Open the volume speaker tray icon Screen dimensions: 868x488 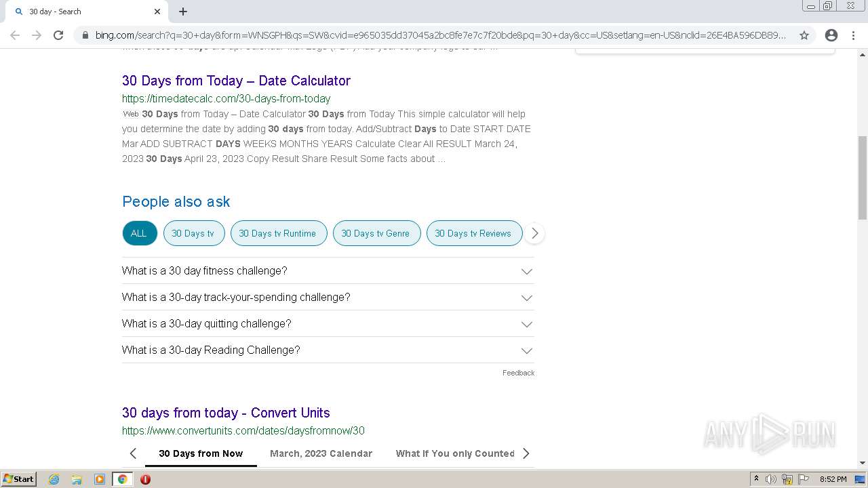click(772, 479)
